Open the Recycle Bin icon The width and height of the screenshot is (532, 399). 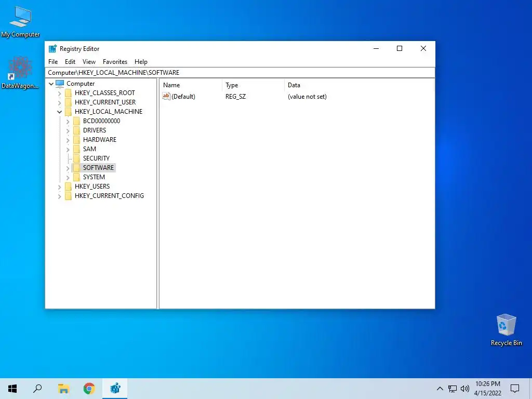coord(506,330)
